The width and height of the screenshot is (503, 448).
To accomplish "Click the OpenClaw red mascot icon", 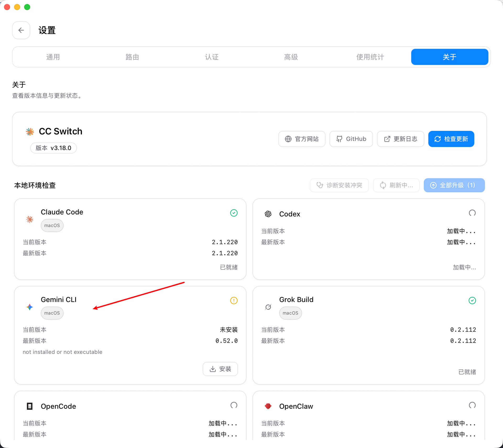I will [268, 406].
